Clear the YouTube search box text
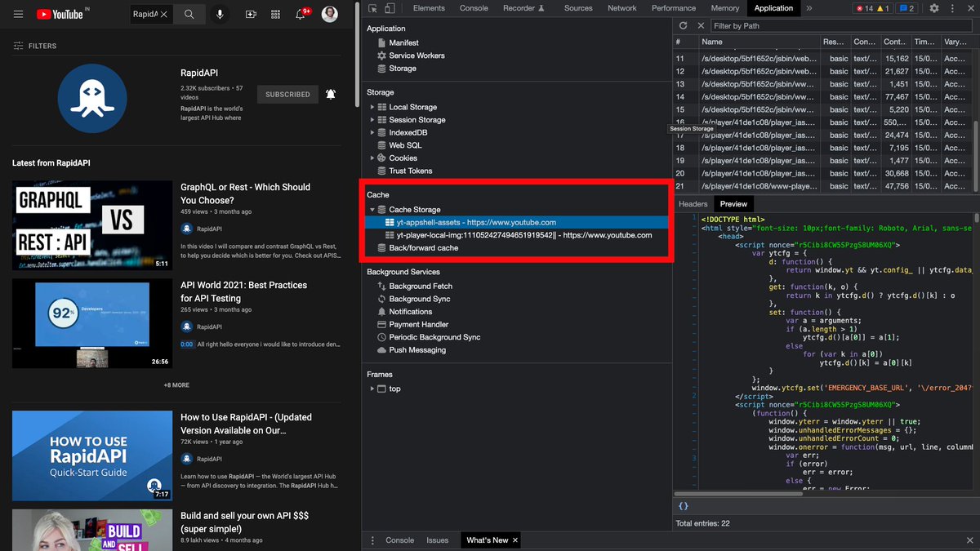980x551 pixels. pyautogui.click(x=163, y=15)
